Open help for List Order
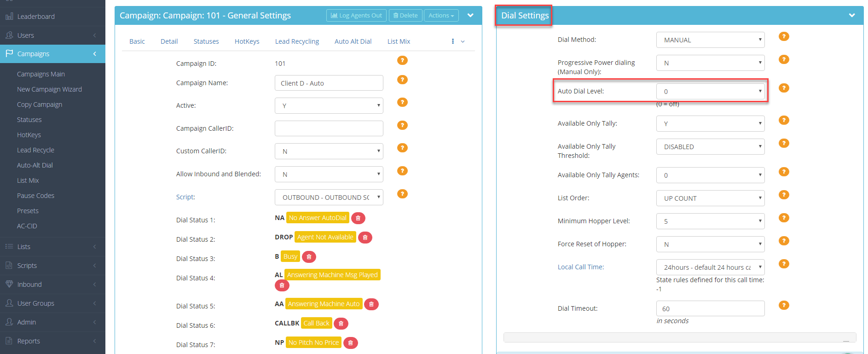Screen dimensions: 868x354 (x=784, y=195)
